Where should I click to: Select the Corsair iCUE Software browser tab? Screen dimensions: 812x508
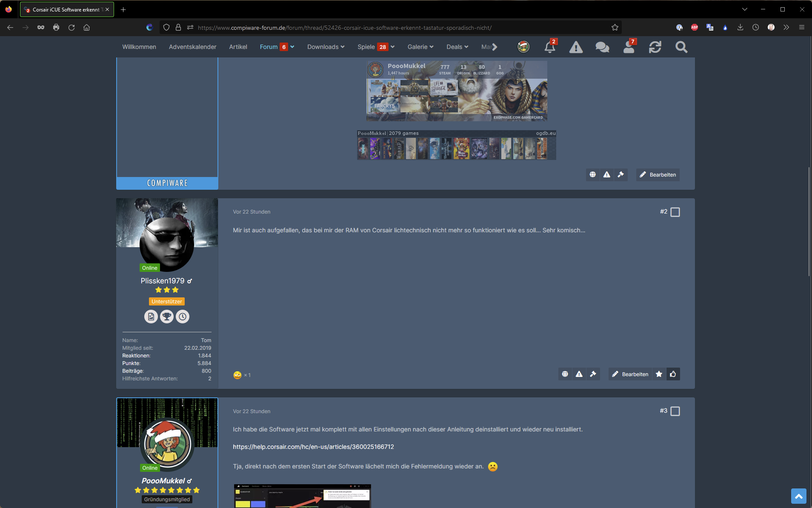click(x=67, y=9)
